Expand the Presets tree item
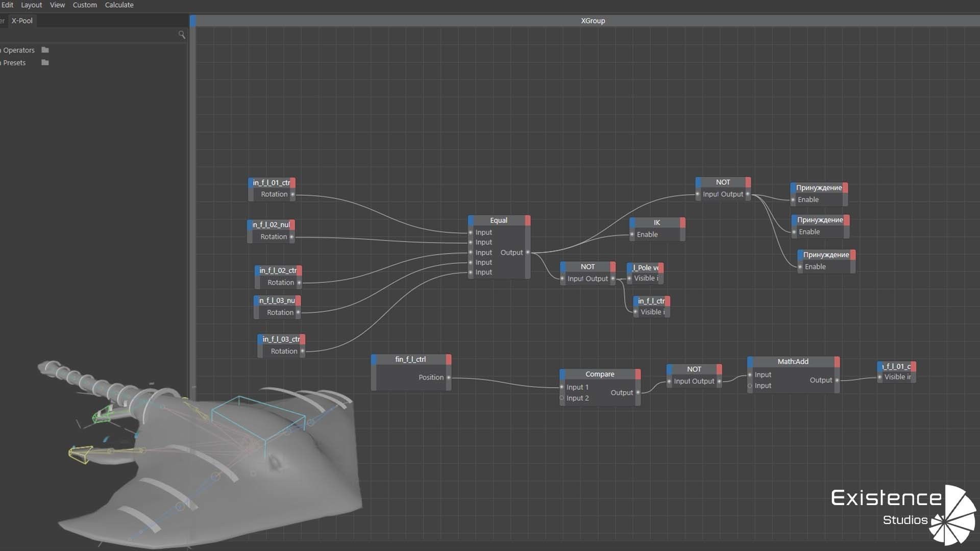This screenshot has height=551, width=980. (x=1, y=63)
